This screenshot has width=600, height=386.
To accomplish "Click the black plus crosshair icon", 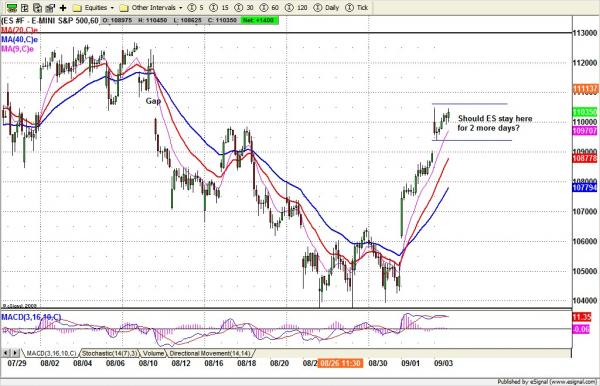I will (63, 7).
